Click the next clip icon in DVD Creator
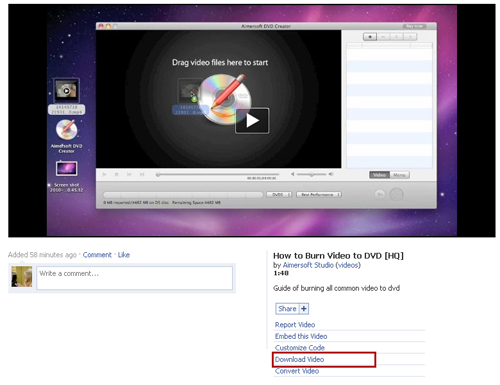500x385 pixels. (142, 174)
